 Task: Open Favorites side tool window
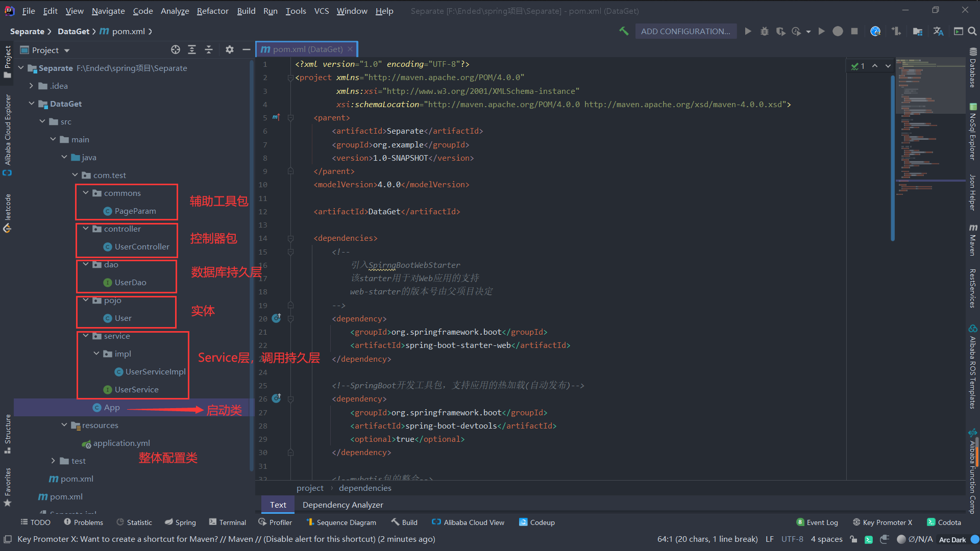(7, 487)
